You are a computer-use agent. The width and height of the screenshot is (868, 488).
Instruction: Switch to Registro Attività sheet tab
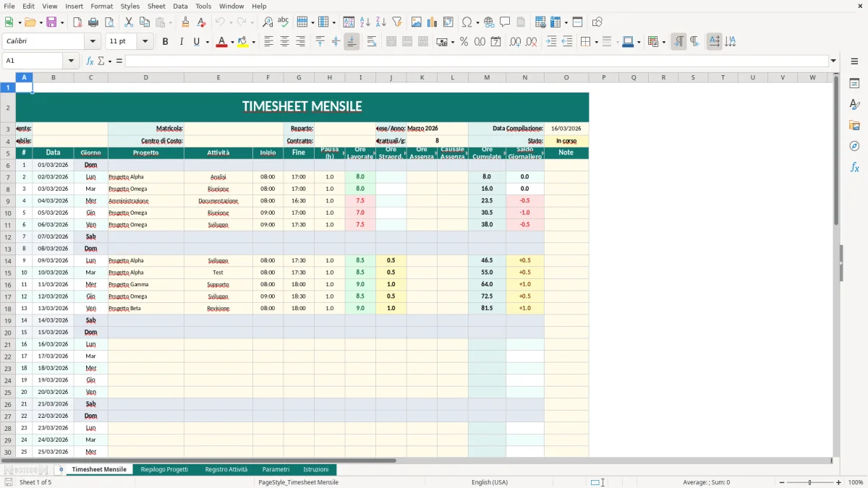226,469
